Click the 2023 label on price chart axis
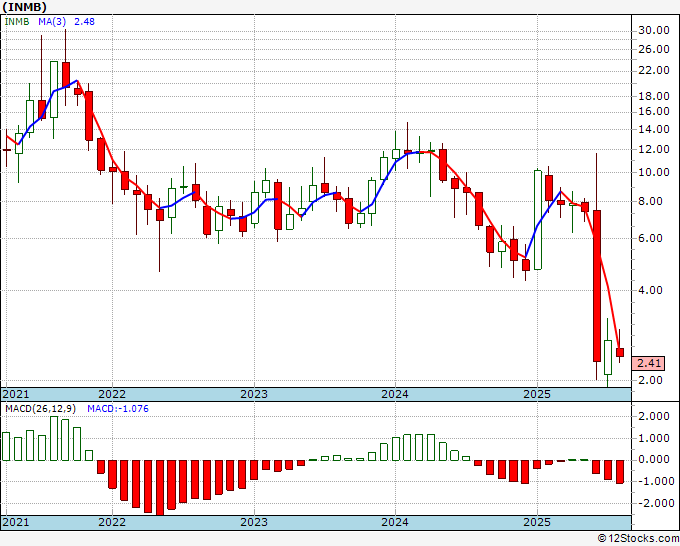The width and height of the screenshot is (680, 546). pos(254,394)
